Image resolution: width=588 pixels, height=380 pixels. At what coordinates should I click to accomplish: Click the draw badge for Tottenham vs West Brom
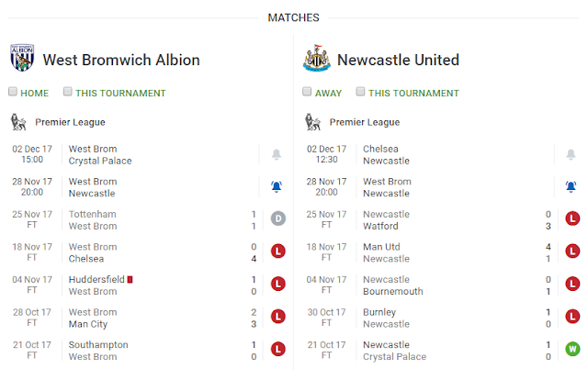click(279, 220)
